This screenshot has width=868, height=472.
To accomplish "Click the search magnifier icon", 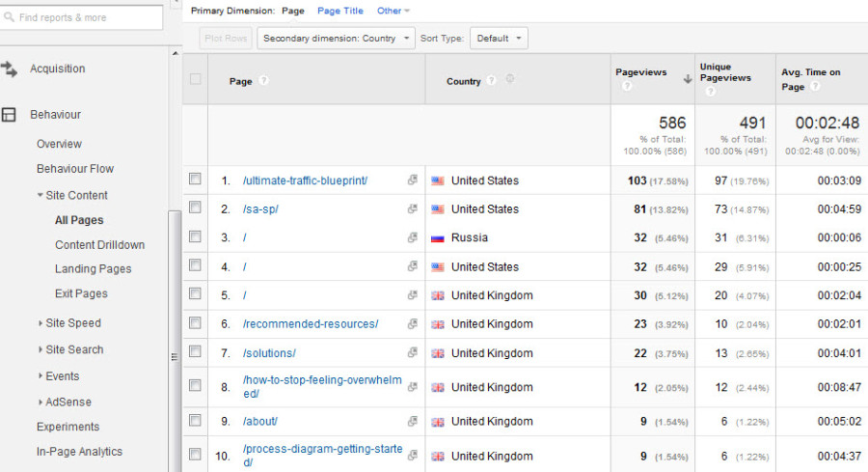I will point(9,17).
